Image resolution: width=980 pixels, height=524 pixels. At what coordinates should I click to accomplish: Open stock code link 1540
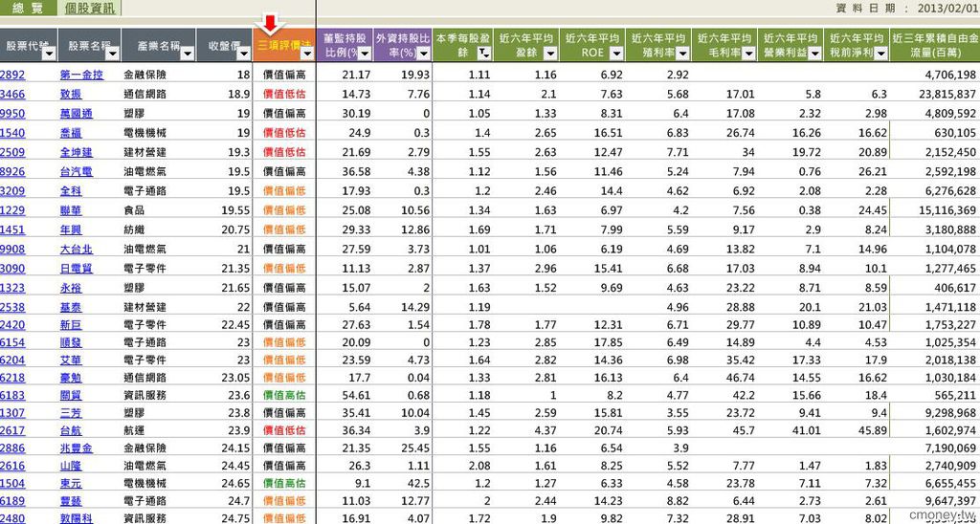[12, 133]
